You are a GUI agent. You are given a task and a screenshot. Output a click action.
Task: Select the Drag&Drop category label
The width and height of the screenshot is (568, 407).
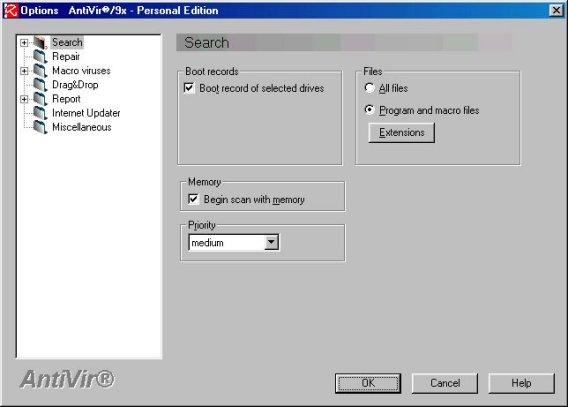75,85
